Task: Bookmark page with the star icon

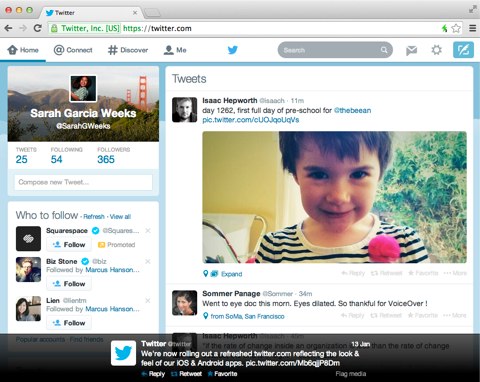Action: 456,28
